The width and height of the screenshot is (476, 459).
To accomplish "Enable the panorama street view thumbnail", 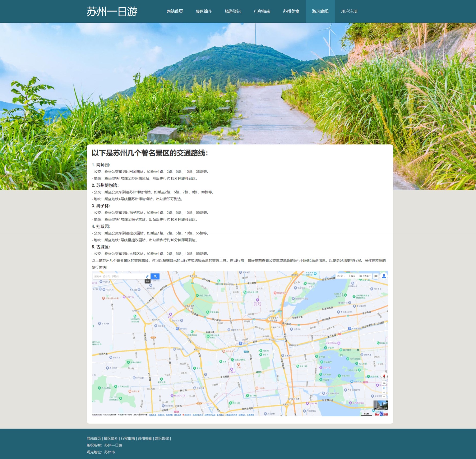I will [380, 405].
